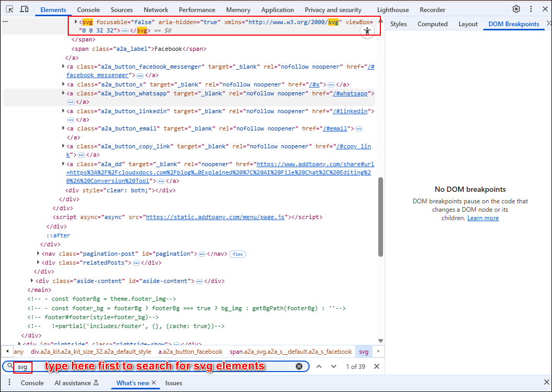The image size is (552, 392).
Task: Open the /#x href link
Action: coord(314,84)
